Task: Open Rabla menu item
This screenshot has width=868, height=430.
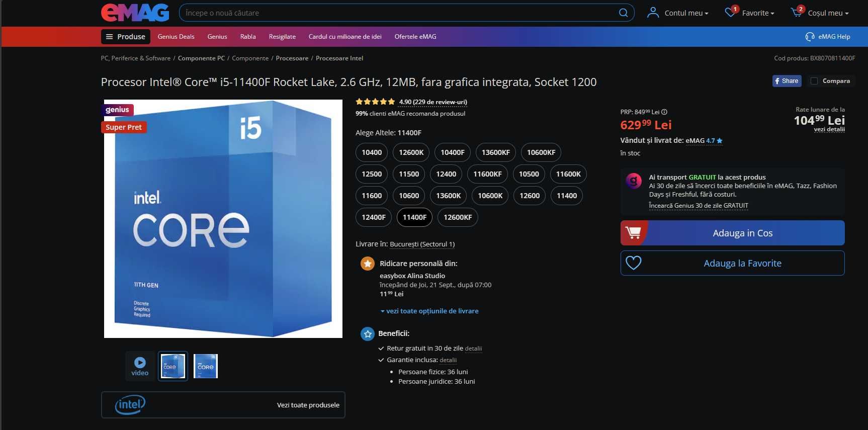Action: click(x=248, y=37)
